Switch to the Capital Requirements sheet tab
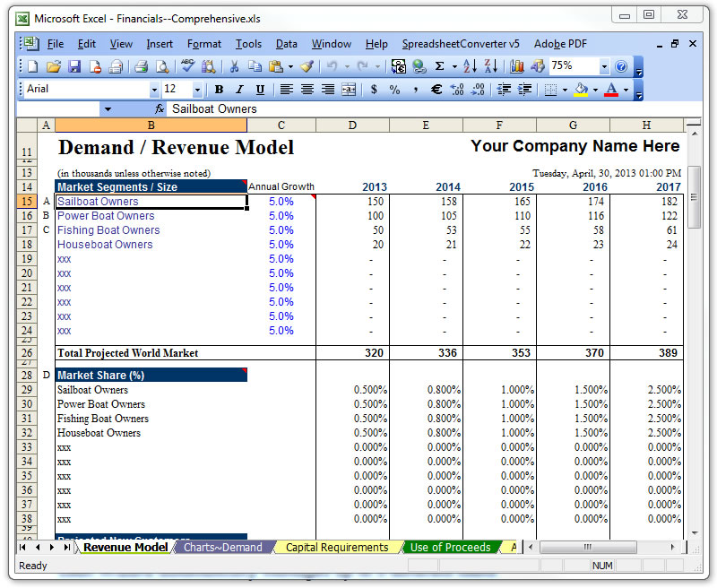 coord(337,548)
